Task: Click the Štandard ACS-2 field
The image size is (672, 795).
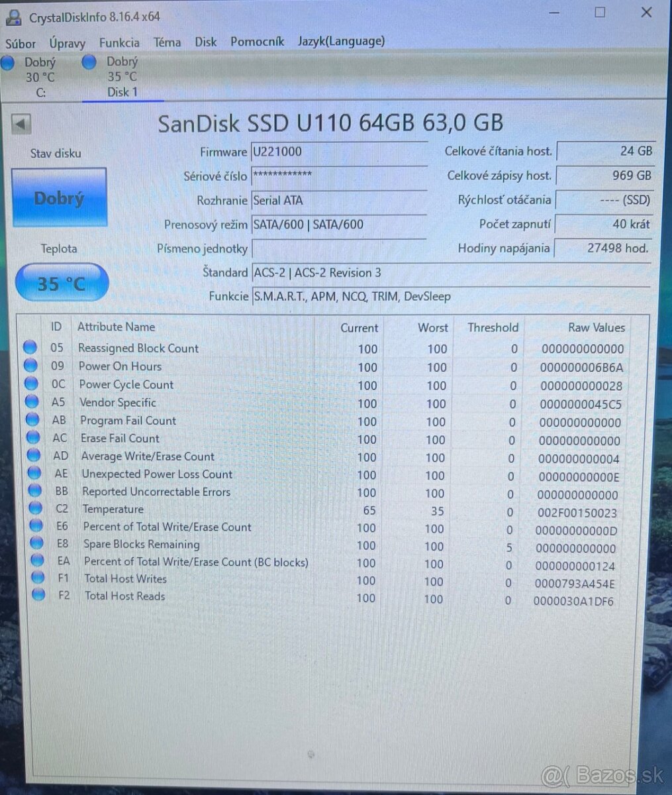Action: tap(451, 273)
